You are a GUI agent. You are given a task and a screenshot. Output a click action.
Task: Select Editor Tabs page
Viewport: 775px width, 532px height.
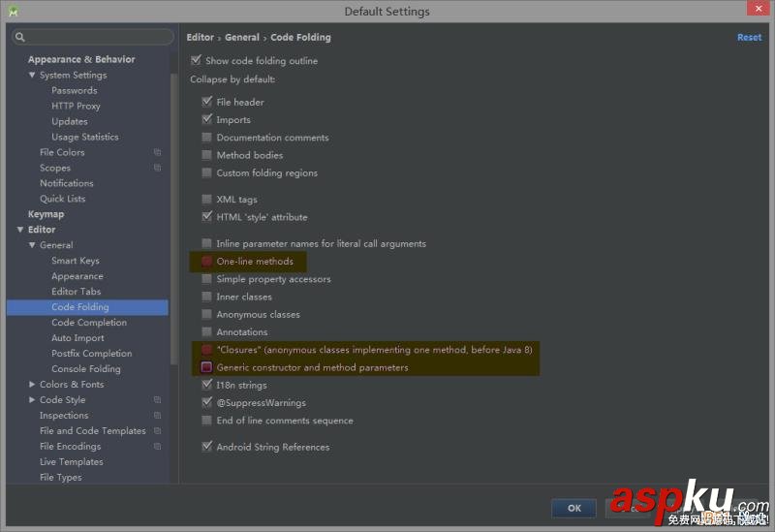(x=77, y=292)
